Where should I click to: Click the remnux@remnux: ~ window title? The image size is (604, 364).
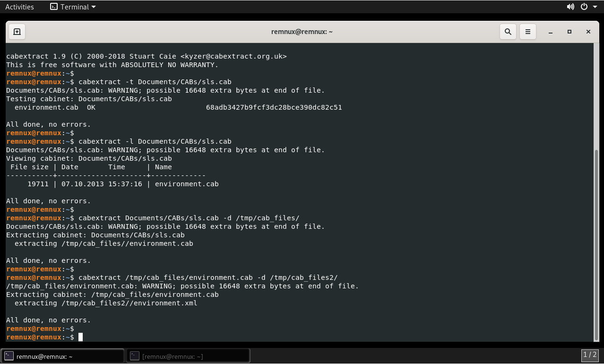pyautogui.click(x=302, y=32)
